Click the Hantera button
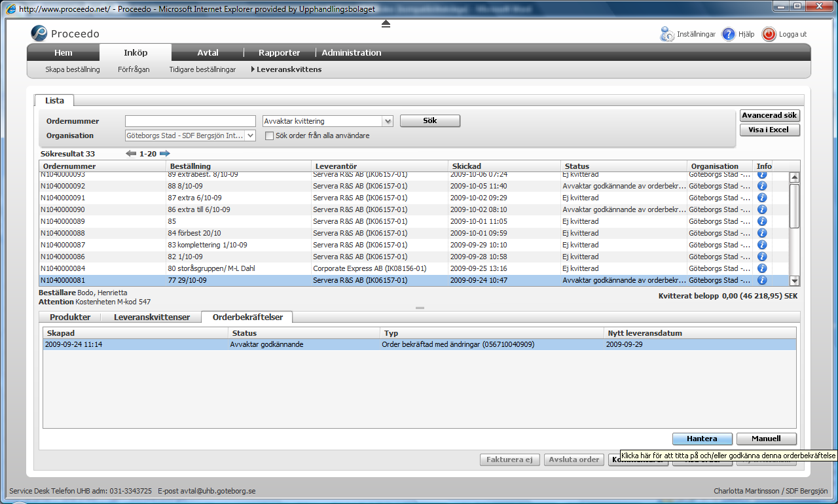Image resolution: width=838 pixels, height=504 pixels. (x=702, y=439)
